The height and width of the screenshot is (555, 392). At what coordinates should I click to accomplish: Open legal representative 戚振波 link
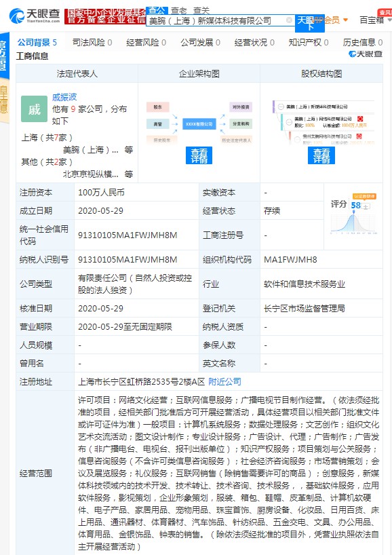(64, 97)
